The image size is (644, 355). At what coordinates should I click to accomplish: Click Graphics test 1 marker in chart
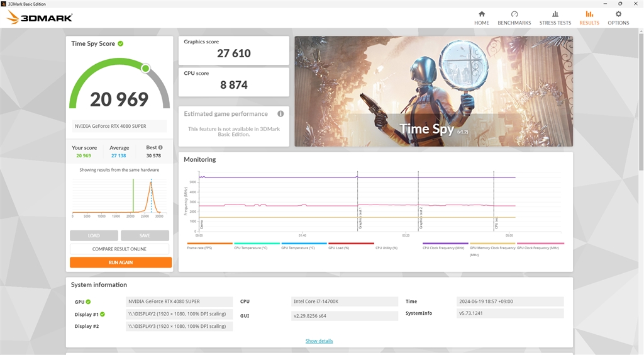click(358, 201)
